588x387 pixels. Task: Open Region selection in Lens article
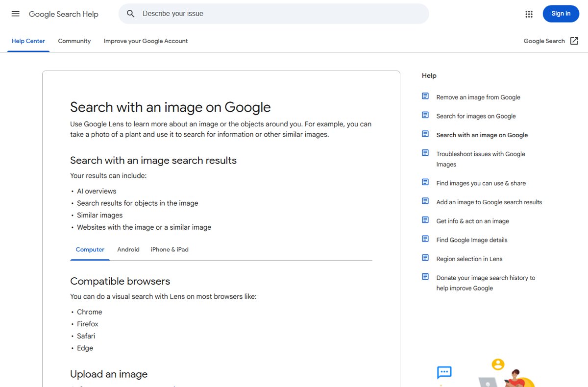click(x=469, y=259)
